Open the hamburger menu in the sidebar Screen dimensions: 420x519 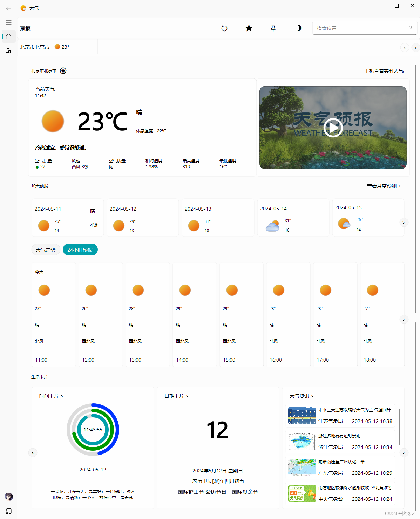tap(8, 22)
